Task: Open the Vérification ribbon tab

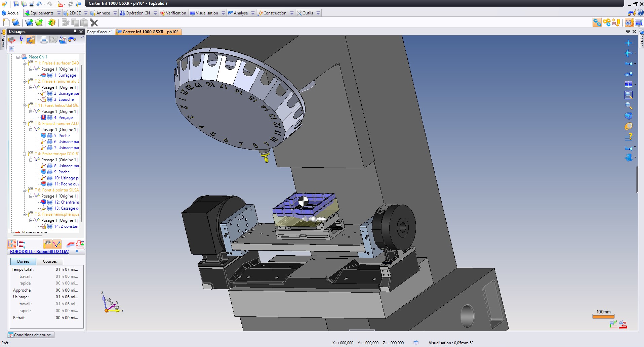Action: (173, 13)
